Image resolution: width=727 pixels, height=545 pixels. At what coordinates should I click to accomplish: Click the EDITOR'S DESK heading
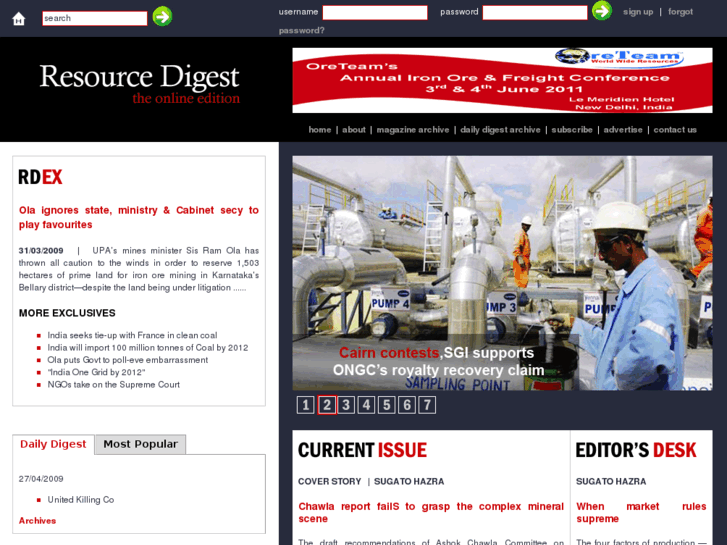[636, 450]
